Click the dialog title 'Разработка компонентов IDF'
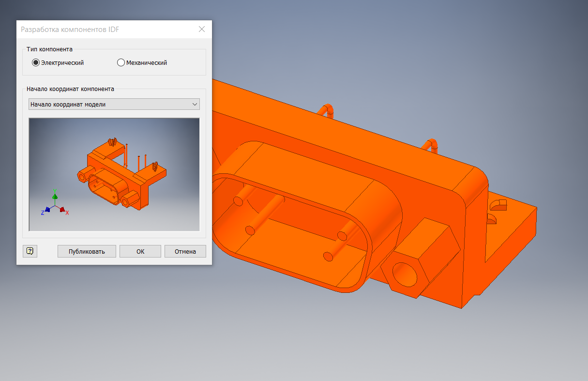 (x=69, y=29)
